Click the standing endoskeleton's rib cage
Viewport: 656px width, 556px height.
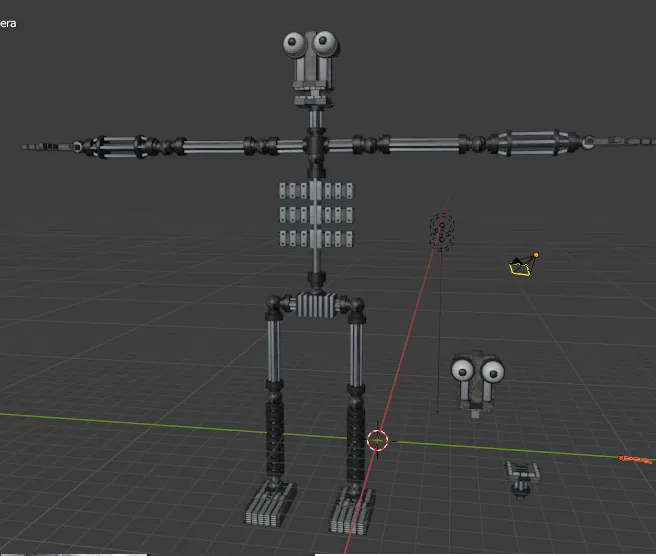pyautogui.click(x=316, y=214)
